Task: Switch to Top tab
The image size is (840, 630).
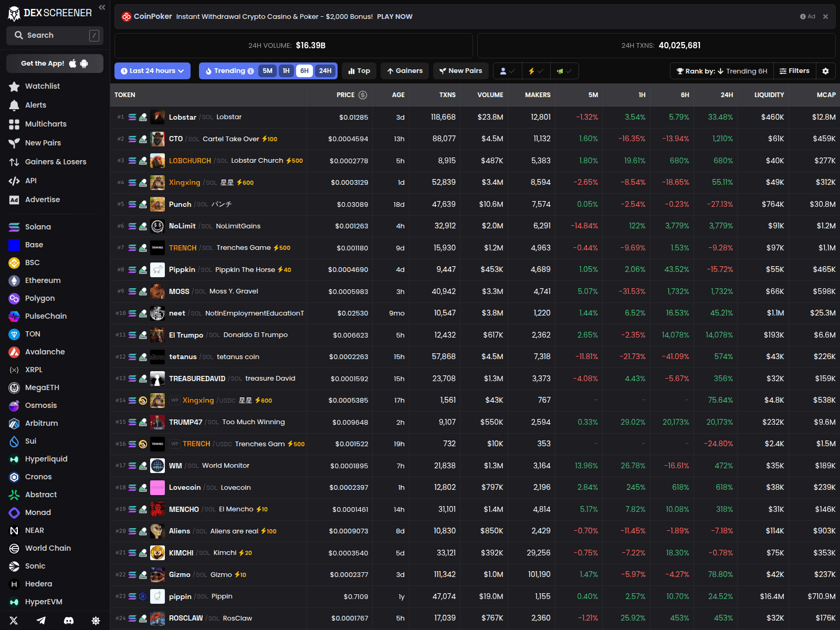Action: (359, 71)
